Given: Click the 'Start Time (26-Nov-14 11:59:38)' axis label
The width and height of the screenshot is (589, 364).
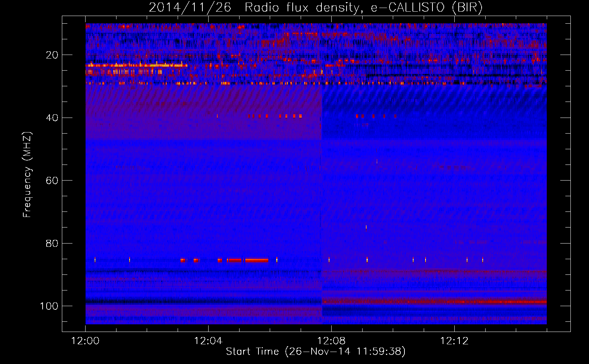Looking at the screenshot, I should (316, 352).
